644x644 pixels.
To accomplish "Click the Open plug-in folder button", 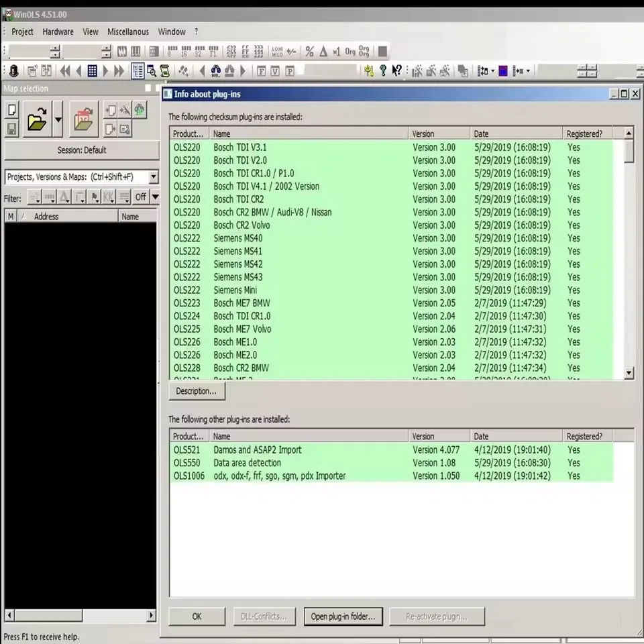I will pos(343,616).
